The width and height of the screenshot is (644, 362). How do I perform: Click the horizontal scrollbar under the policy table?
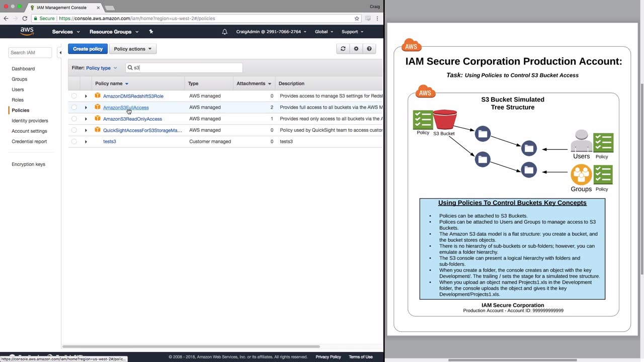pyautogui.click(x=192, y=346)
